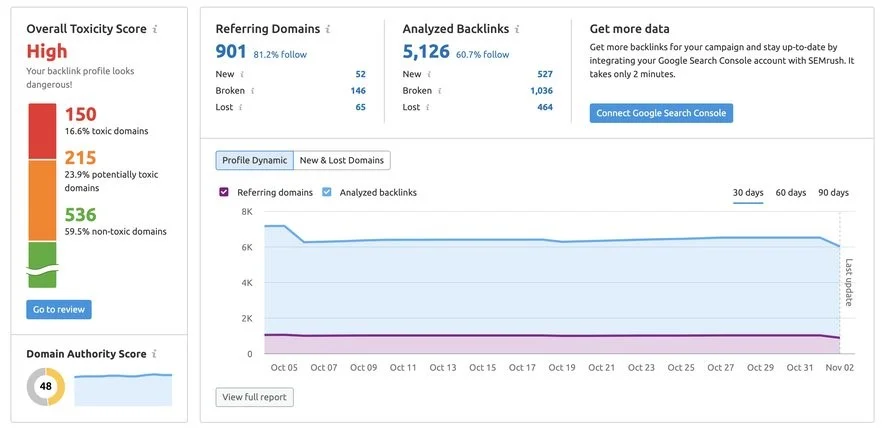Open the Go to review button
Image resolution: width=885 pixels, height=431 pixels.
59,309
